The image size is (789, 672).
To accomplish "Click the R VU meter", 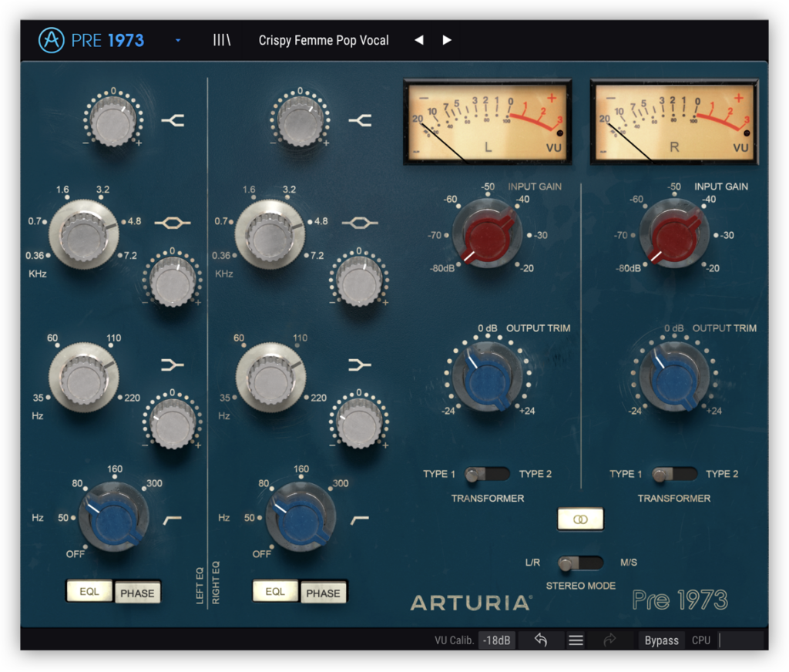I will pos(674,121).
